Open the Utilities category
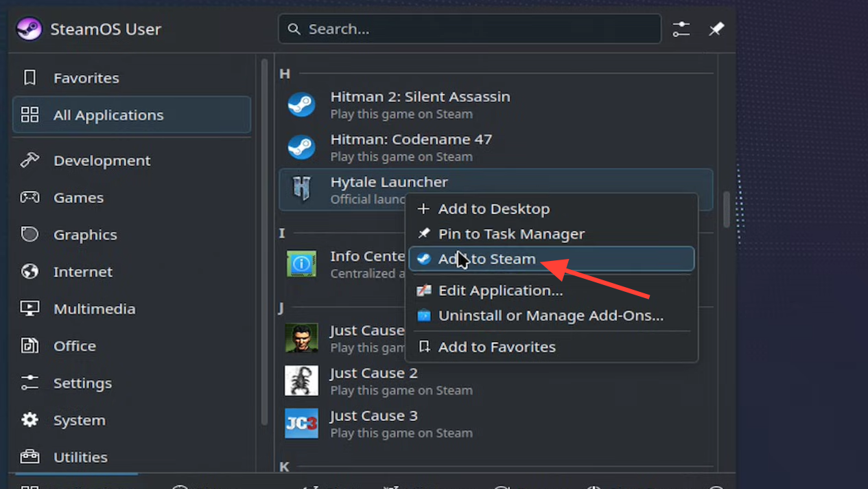The height and width of the screenshot is (489, 868). pos(132,457)
